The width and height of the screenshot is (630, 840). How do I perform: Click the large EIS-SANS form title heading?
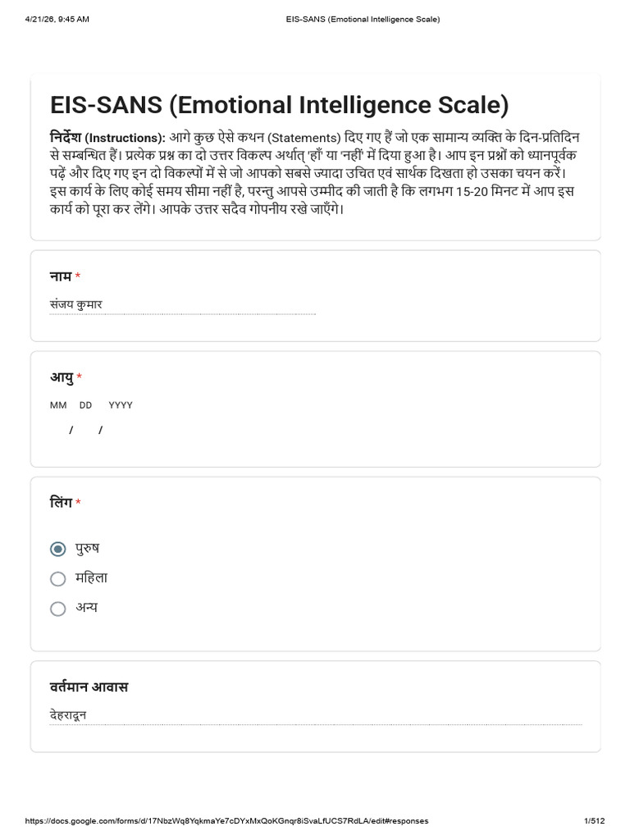click(x=279, y=105)
